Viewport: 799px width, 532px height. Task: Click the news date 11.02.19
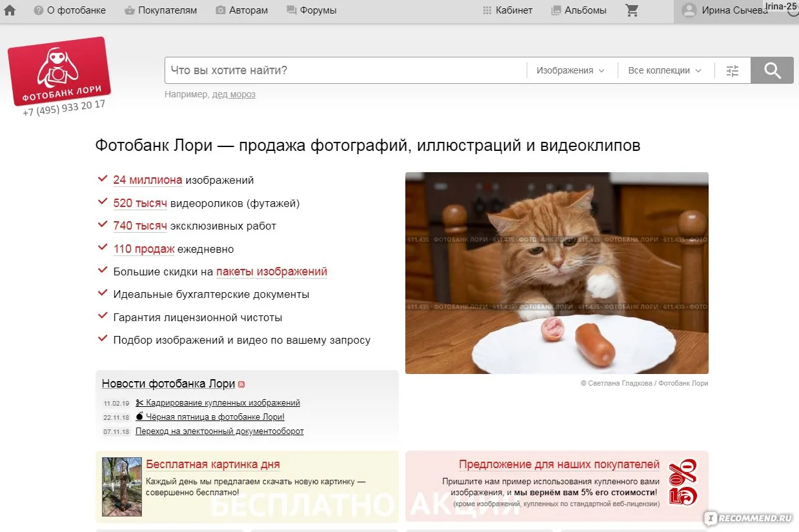(116, 404)
